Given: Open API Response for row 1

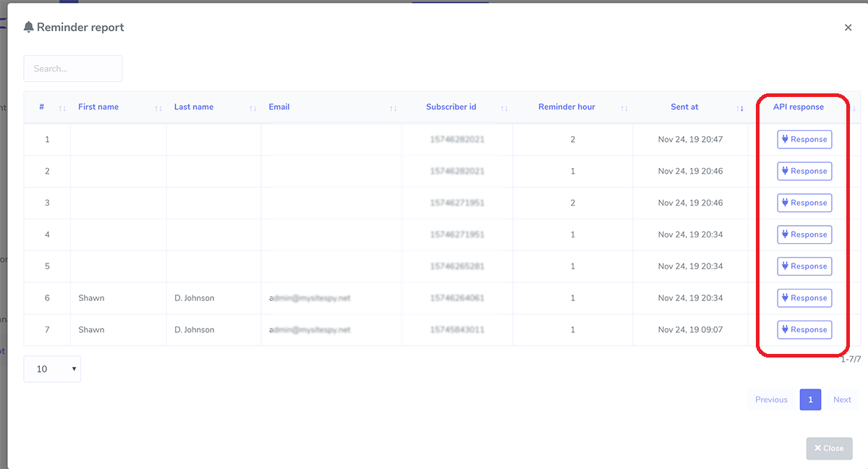Looking at the screenshot, I should click(804, 140).
